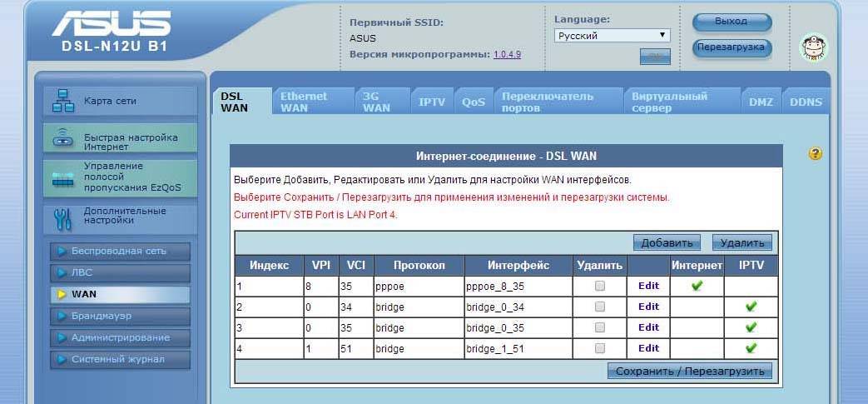Viewport: 868px width, 404px height.
Task: Open the Language dropdown showing Русский
Action: (x=613, y=36)
